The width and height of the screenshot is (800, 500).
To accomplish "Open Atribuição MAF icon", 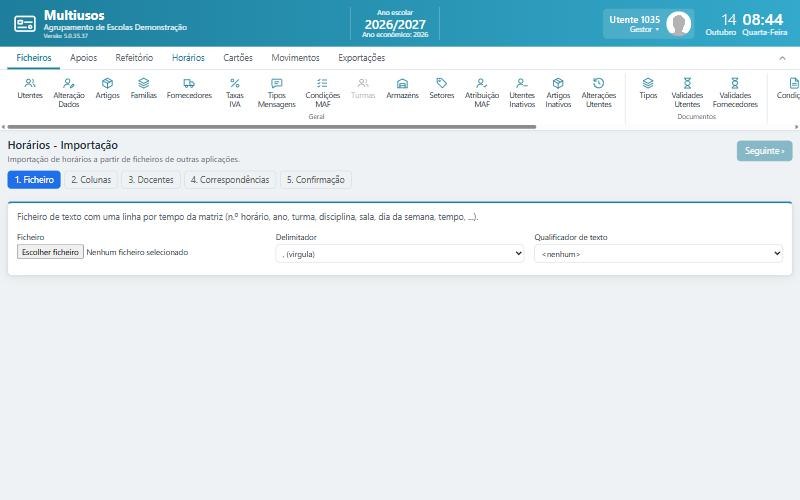I will 482,93.
